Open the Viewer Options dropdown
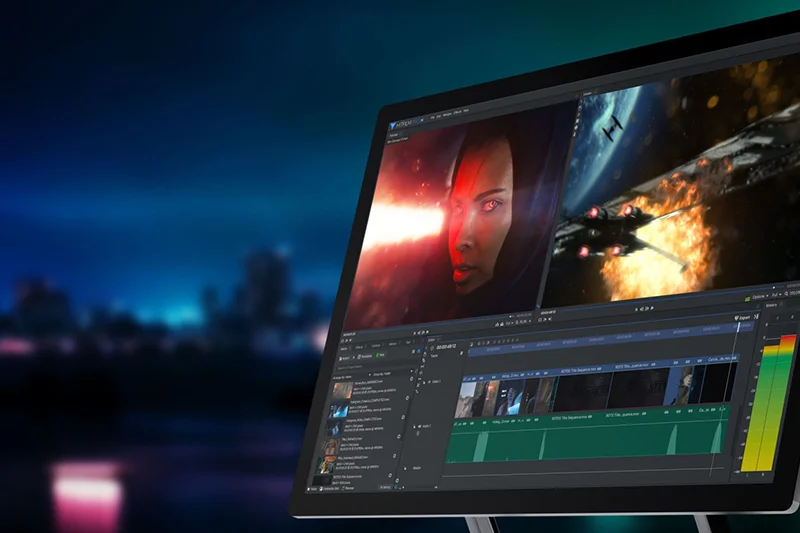The image size is (800, 533). point(759,296)
